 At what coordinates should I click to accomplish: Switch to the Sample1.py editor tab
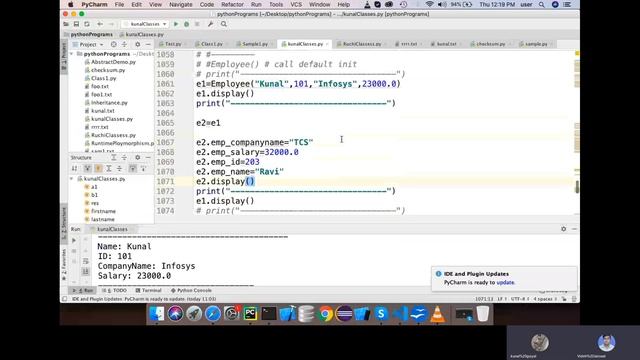click(x=255, y=44)
